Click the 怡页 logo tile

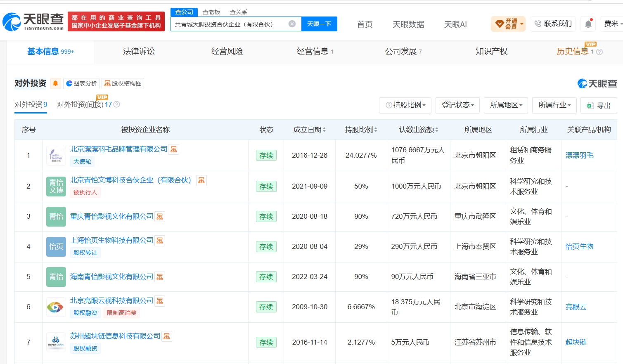tap(56, 246)
